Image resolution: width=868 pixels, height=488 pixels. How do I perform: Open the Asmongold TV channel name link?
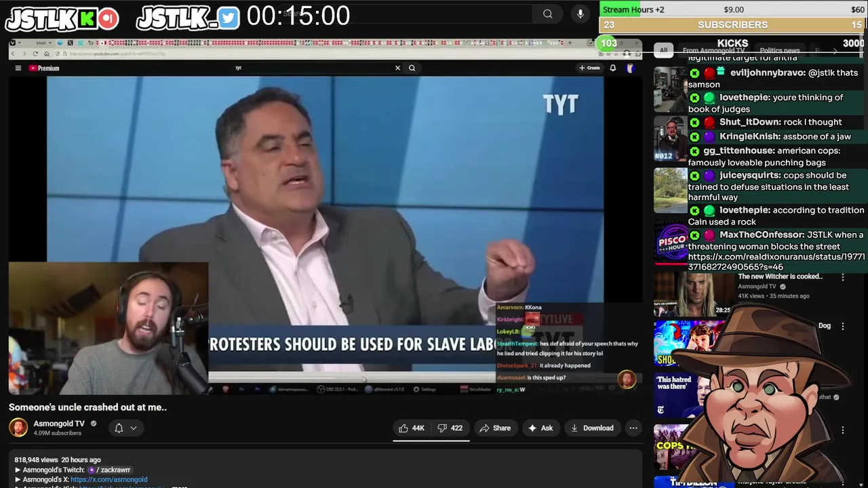tap(59, 424)
